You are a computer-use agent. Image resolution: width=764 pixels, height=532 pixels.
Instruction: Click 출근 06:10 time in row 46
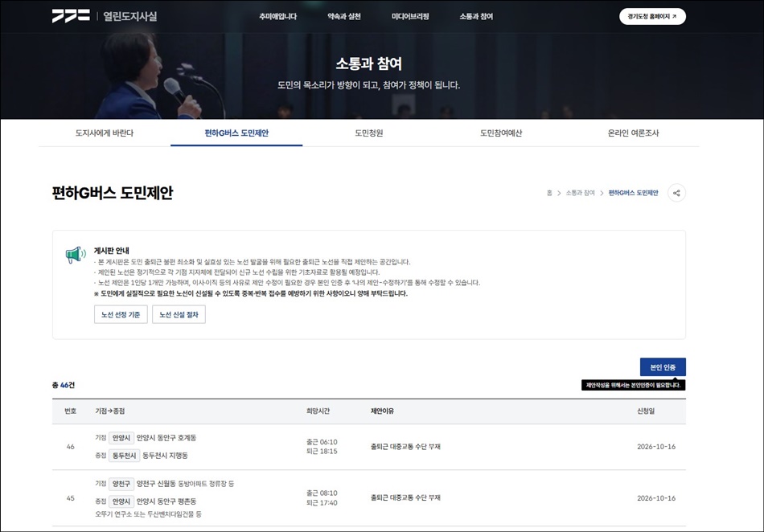322,442
